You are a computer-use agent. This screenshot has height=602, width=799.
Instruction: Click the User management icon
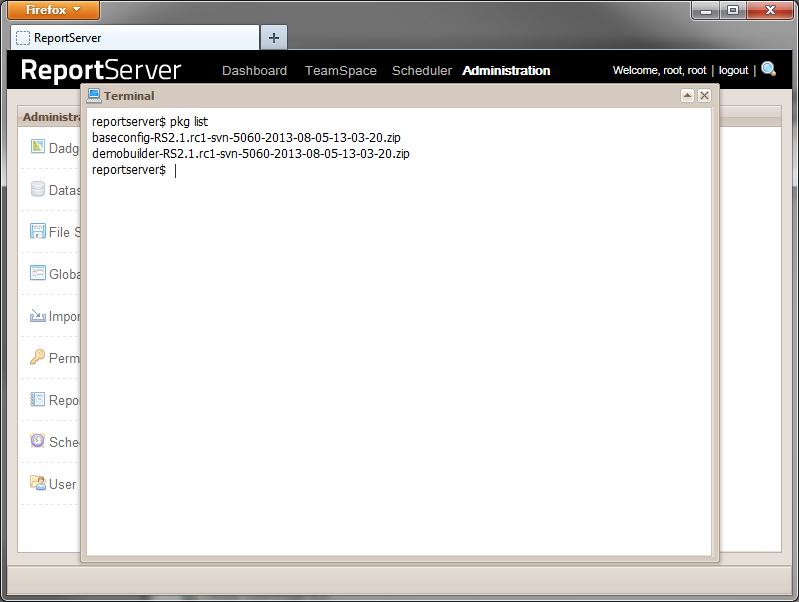[x=38, y=483]
